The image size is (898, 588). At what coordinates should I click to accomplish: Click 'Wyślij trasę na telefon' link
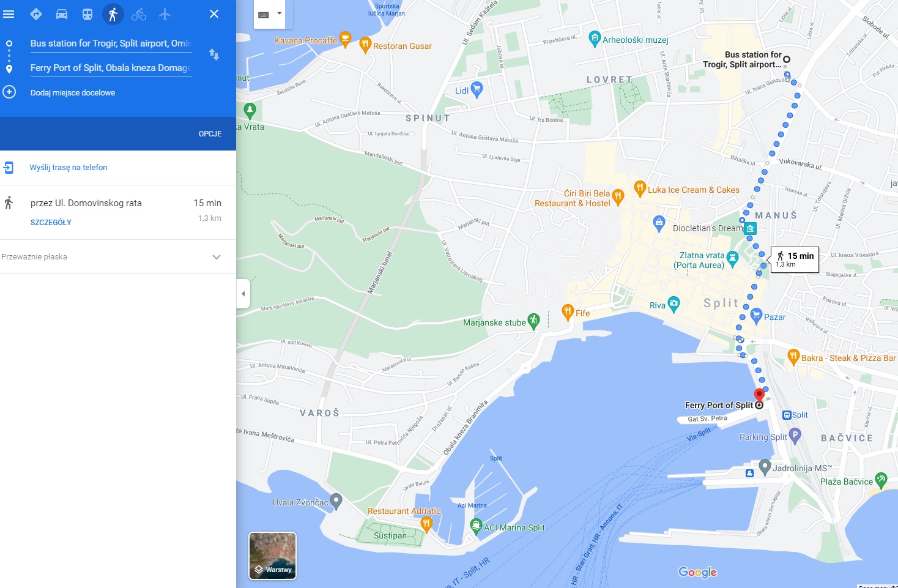[69, 167]
